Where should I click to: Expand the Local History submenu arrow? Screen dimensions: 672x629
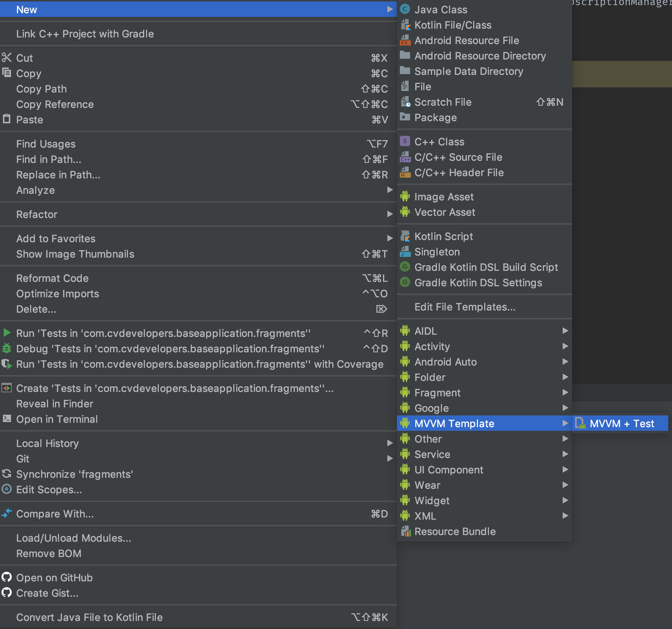click(390, 443)
